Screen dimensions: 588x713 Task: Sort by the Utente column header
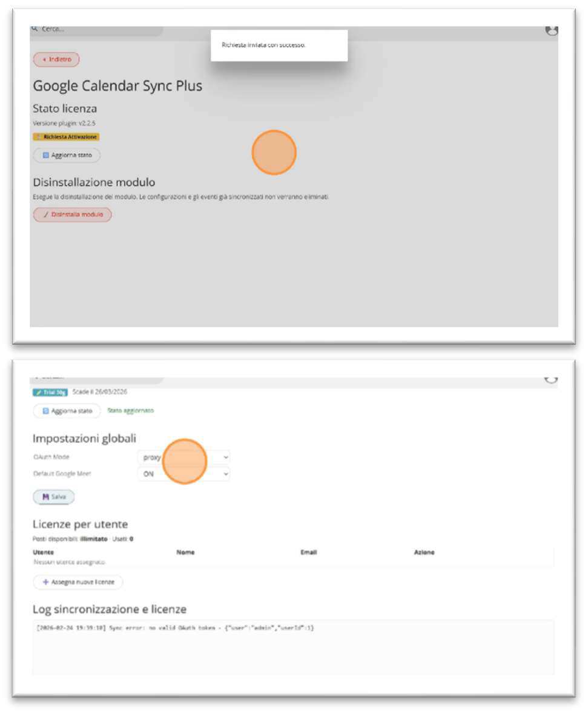tap(43, 552)
